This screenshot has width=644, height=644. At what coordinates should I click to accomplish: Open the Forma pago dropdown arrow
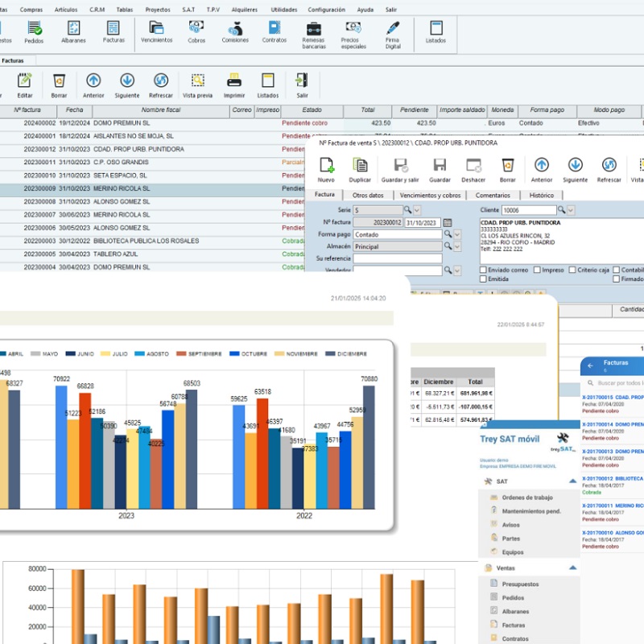click(x=457, y=234)
